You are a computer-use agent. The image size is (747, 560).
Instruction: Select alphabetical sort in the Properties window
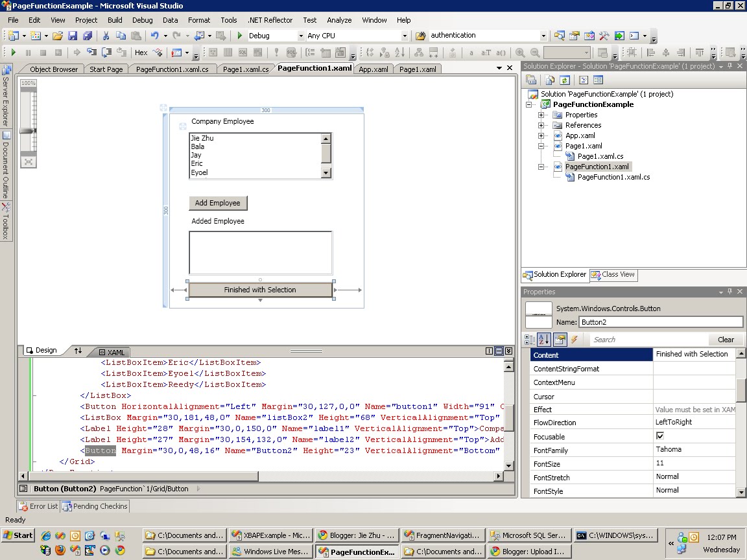[x=543, y=339]
